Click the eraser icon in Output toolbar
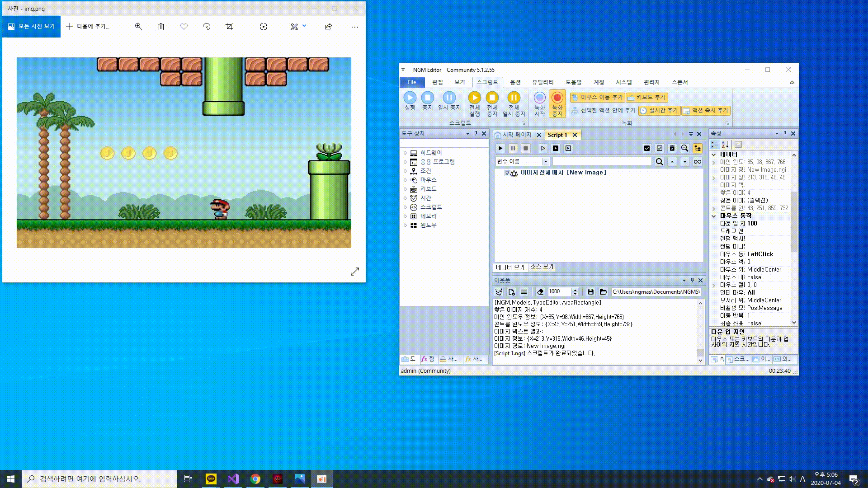The image size is (868, 488). (540, 292)
